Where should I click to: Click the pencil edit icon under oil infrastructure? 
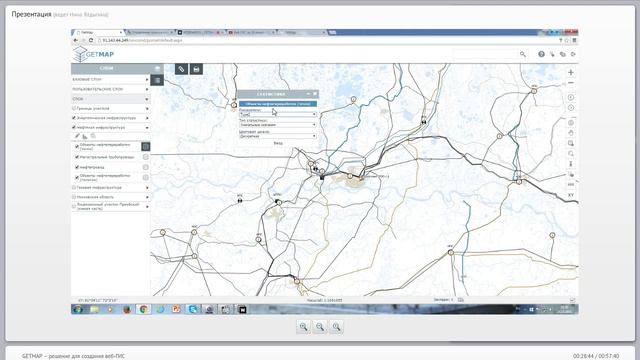[x=77, y=136]
